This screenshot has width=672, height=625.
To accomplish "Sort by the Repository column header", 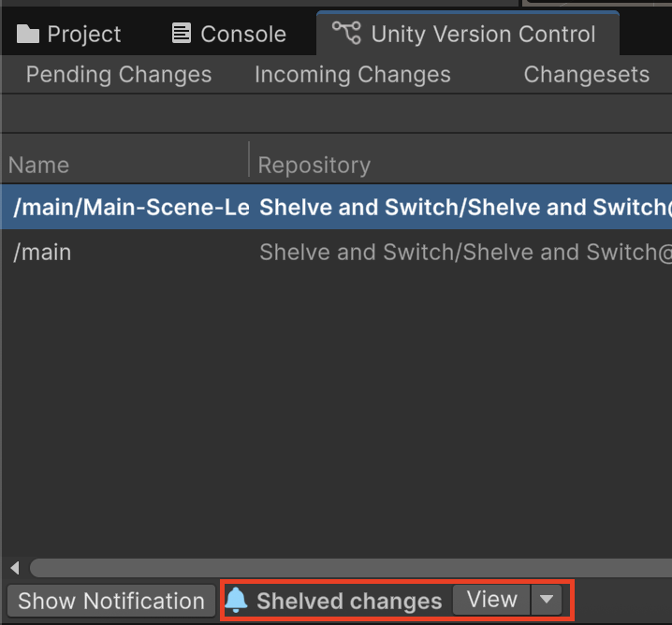I will pyautogui.click(x=314, y=166).
